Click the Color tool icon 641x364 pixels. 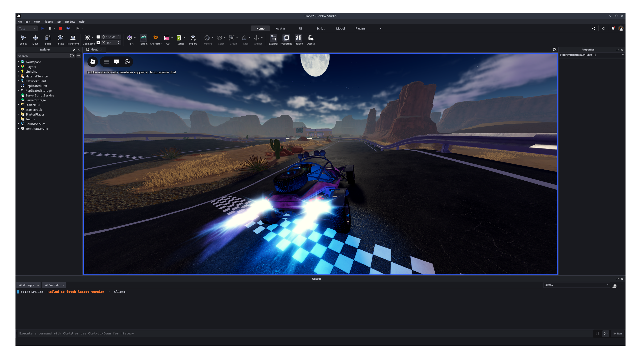[219, 38]
